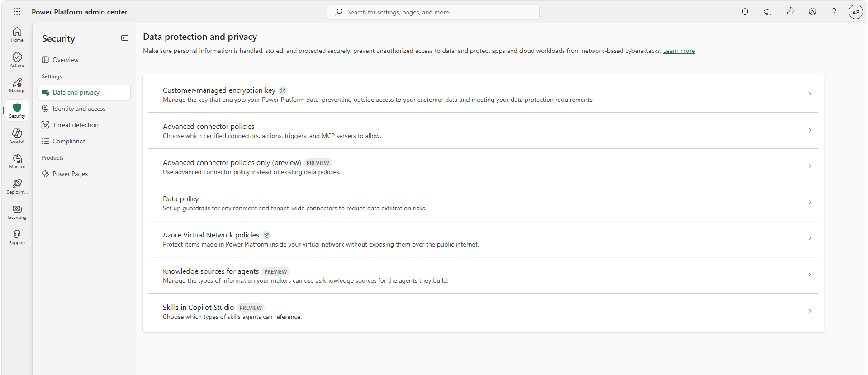Viewport: 868px width, 375px height.
Task: Open Support in the left rail
Action: [17, 237]
